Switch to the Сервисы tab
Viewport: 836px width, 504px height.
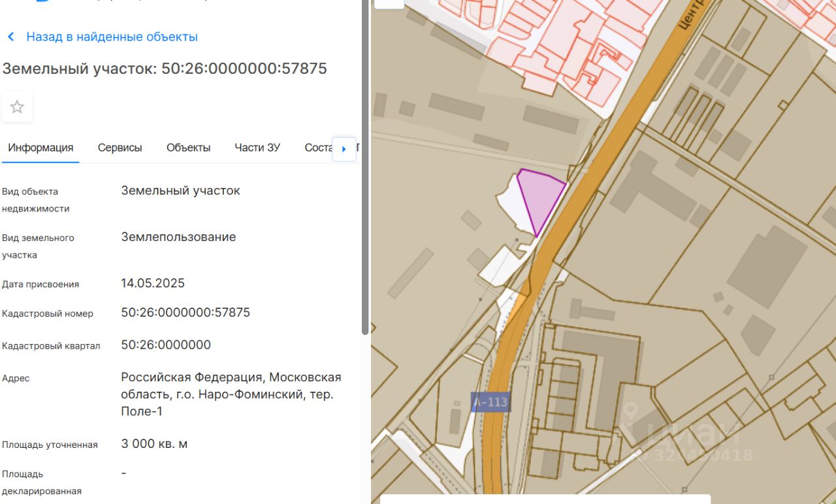tap(120, 148)
